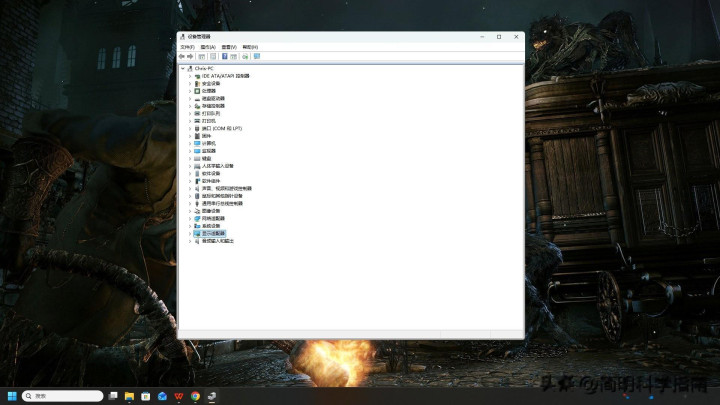Click the blue Help toolbar icon
720x405 pixels.
point(223,56)
